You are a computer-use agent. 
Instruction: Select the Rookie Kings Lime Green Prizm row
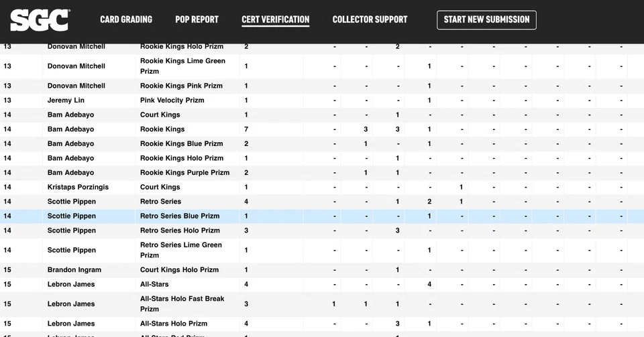182,66
